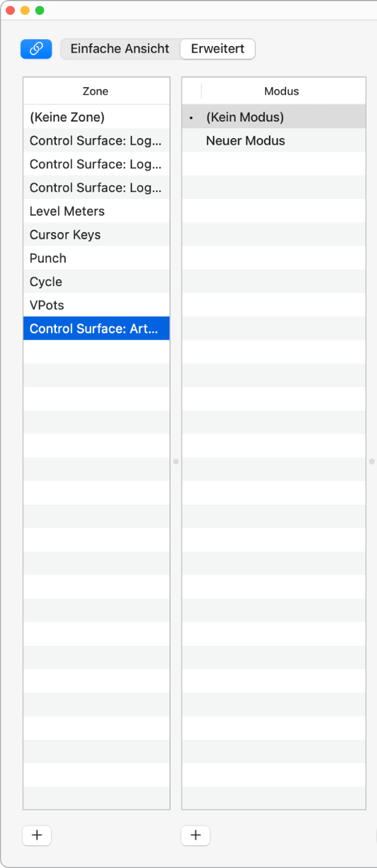Select the Level Meters zone

coord(67,212)
